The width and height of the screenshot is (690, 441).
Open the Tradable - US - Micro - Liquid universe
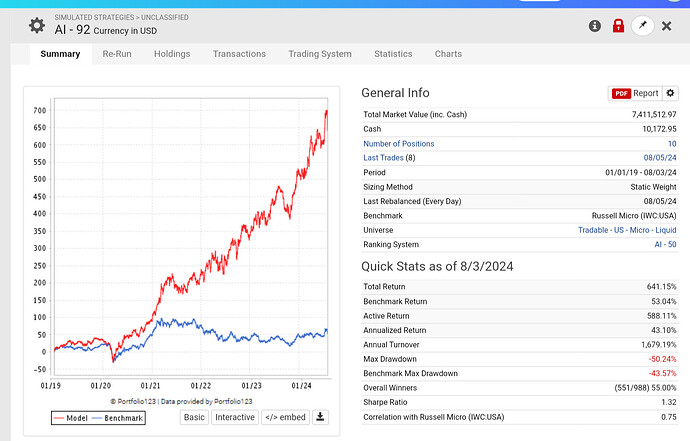(627, 230)
